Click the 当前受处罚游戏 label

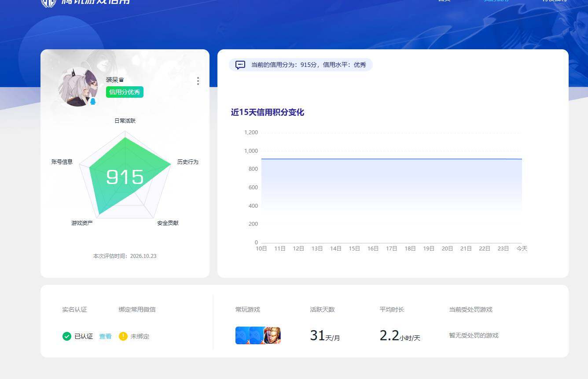(470, 309)
